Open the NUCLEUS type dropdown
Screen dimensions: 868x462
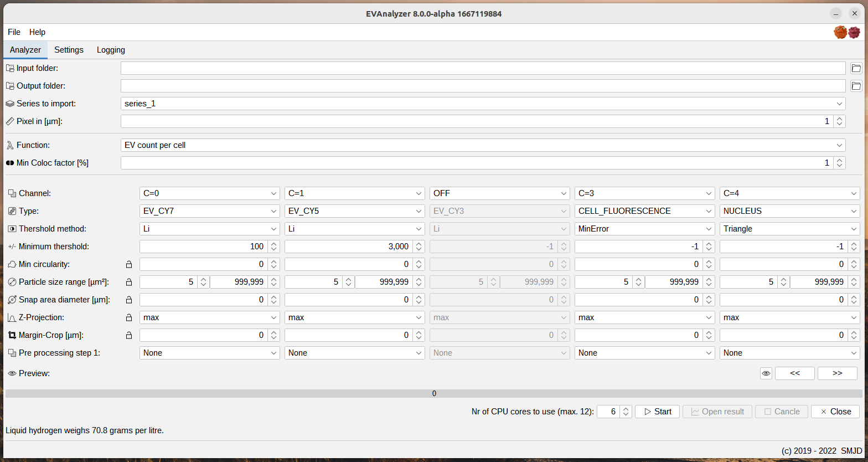click(790, 211)
